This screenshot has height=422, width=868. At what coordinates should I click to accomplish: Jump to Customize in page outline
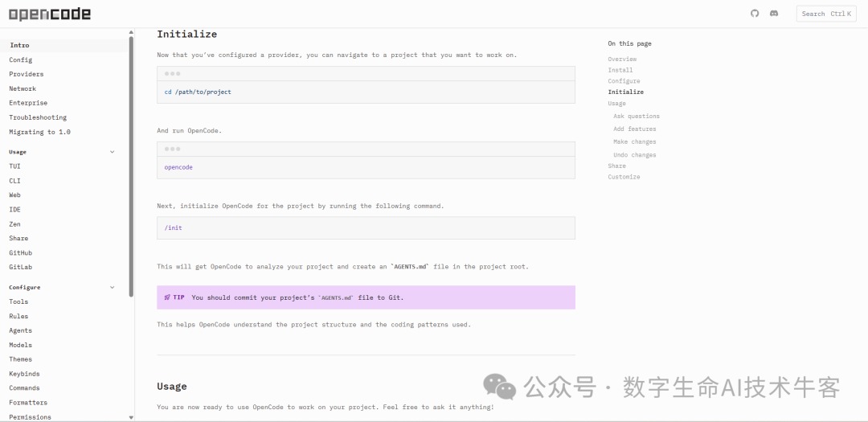click(624, 177)
